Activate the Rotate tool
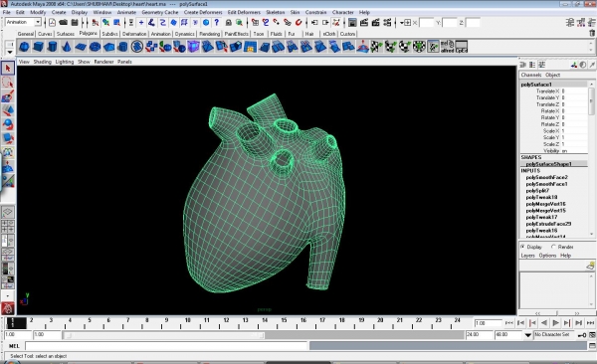The image size is (597, 364). [x=8, y=124]
